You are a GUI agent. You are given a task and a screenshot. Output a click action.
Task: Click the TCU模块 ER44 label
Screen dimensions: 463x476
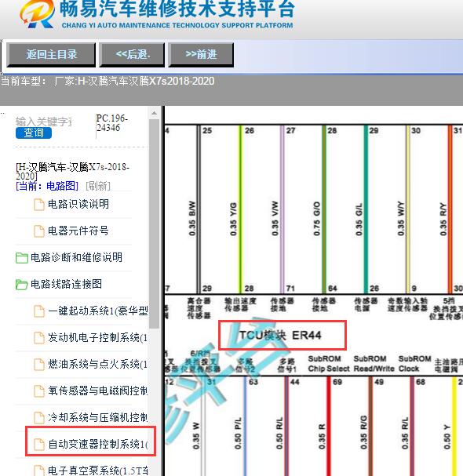(x=280, y=335)
